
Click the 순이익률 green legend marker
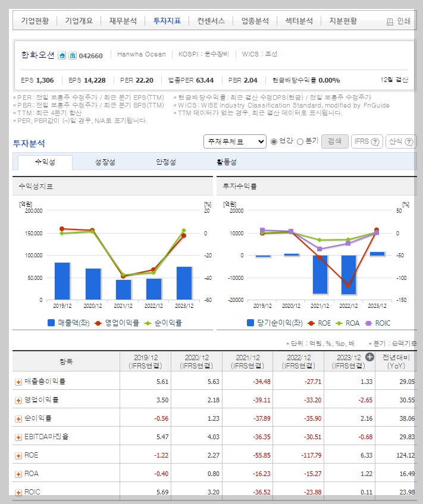[148, 323]
